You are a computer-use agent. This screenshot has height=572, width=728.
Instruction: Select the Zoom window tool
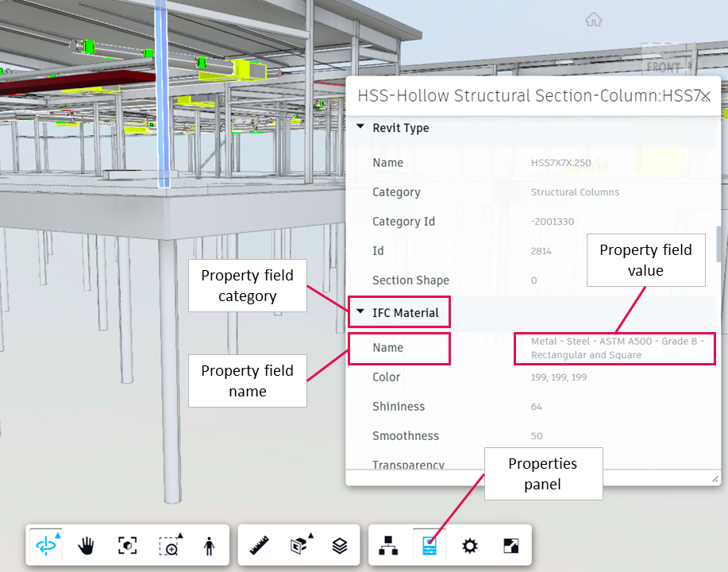point(170,545)
